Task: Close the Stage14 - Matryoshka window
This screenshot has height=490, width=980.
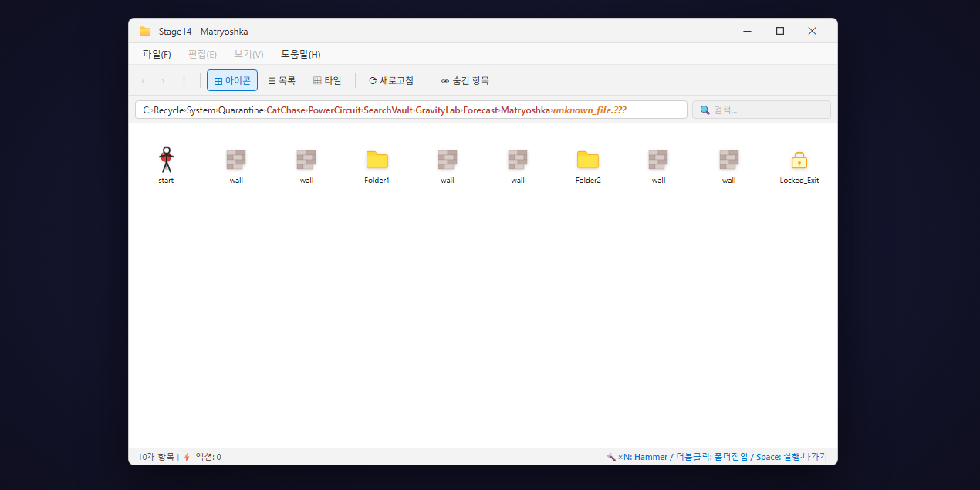Action: tap(813, 31)
